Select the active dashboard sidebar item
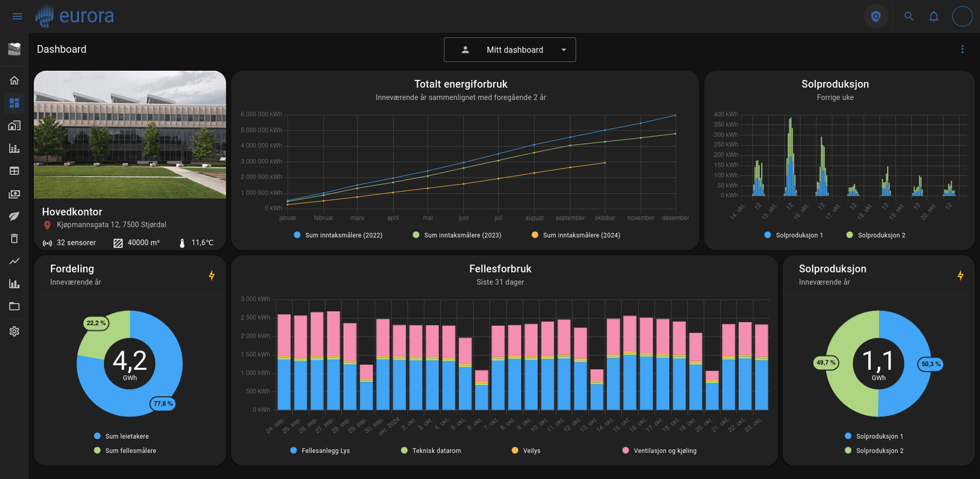This screenshot has height=479, width=980. click(14, 103)
